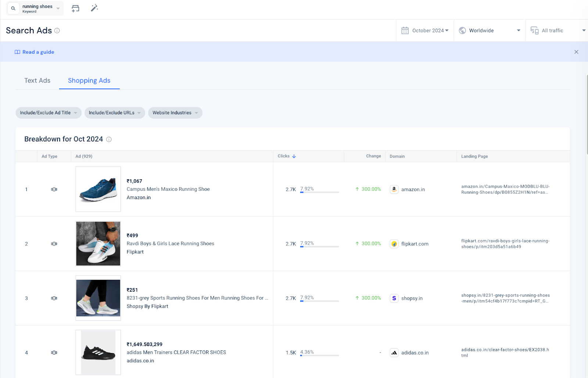
Task: Click ad type icon in row 3
Action: tap(54, 298)
